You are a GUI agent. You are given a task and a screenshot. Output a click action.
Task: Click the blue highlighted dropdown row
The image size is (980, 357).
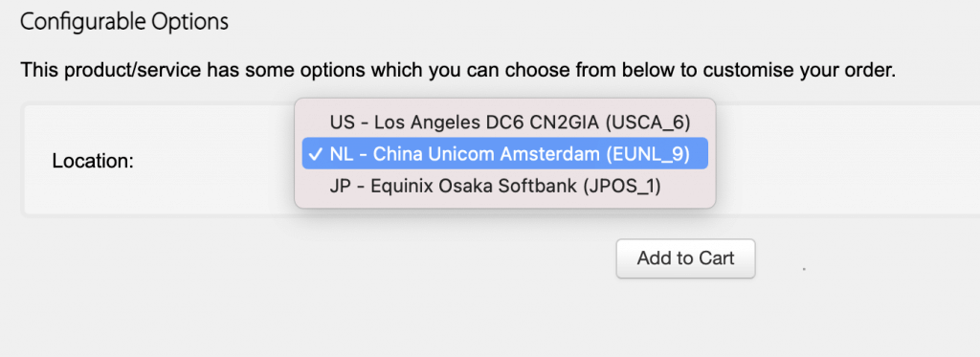point(505,154)
